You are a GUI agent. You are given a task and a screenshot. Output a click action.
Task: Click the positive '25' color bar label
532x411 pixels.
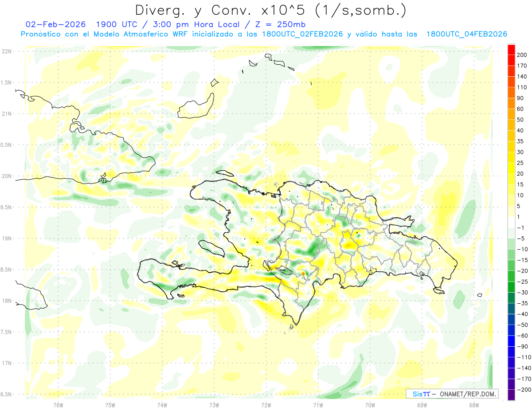[520, 163]
